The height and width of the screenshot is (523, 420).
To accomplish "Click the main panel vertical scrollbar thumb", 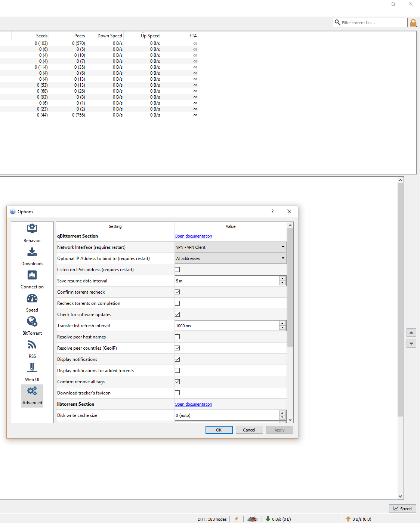I will [x=400, y=300].
